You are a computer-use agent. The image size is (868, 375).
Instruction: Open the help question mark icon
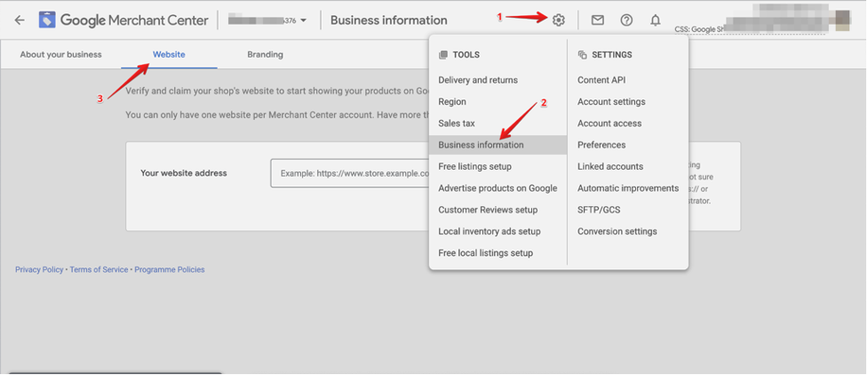point(626,20)
